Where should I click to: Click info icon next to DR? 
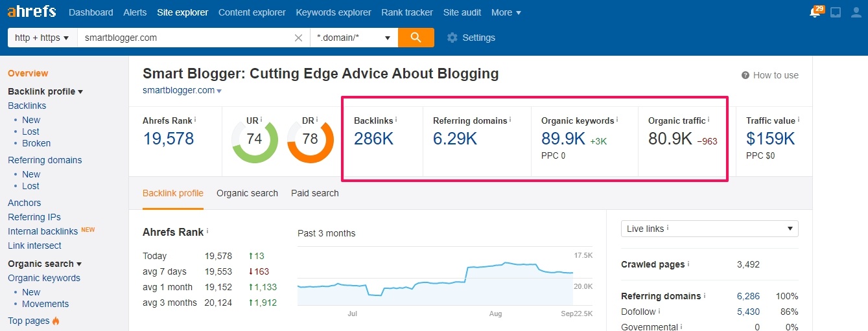point(318,120)
